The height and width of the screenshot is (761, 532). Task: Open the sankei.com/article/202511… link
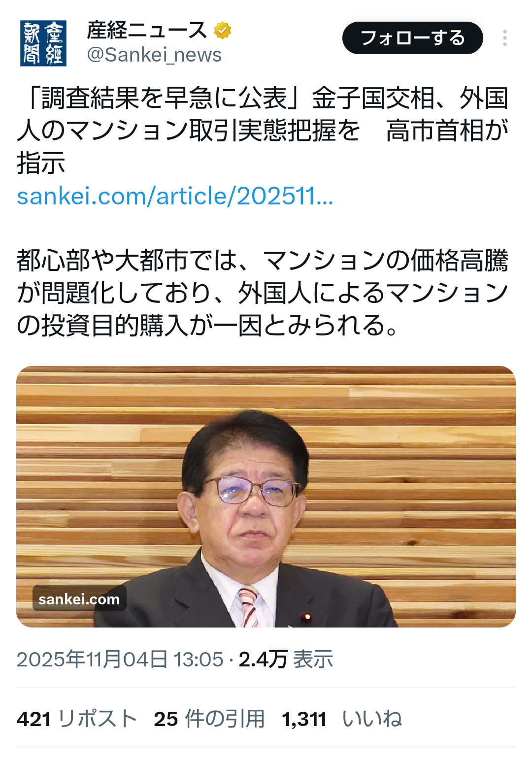tap(175, 196)
